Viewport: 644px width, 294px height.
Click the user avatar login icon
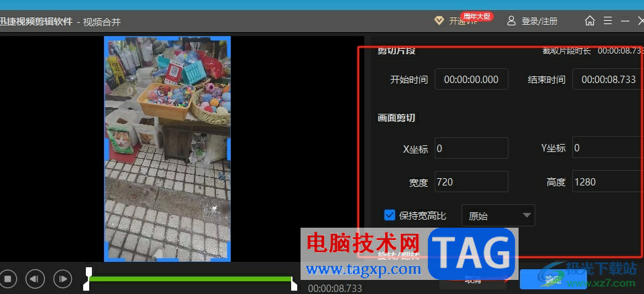pos(511,21)
